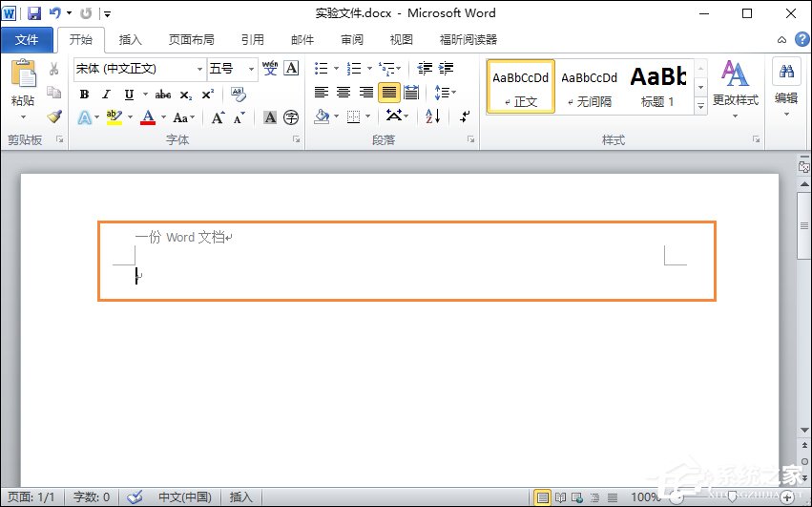This screenshot has height=507, width=812.
Task: Click the Cut scissors icon
Action: click(x=54, y=69)
